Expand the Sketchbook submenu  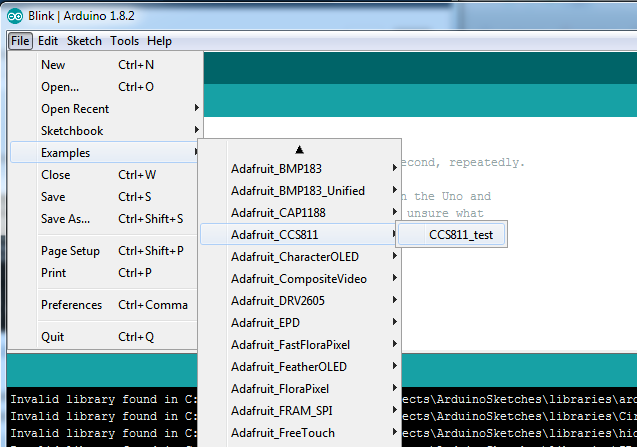pyautogui.click(x=72, y=131)
